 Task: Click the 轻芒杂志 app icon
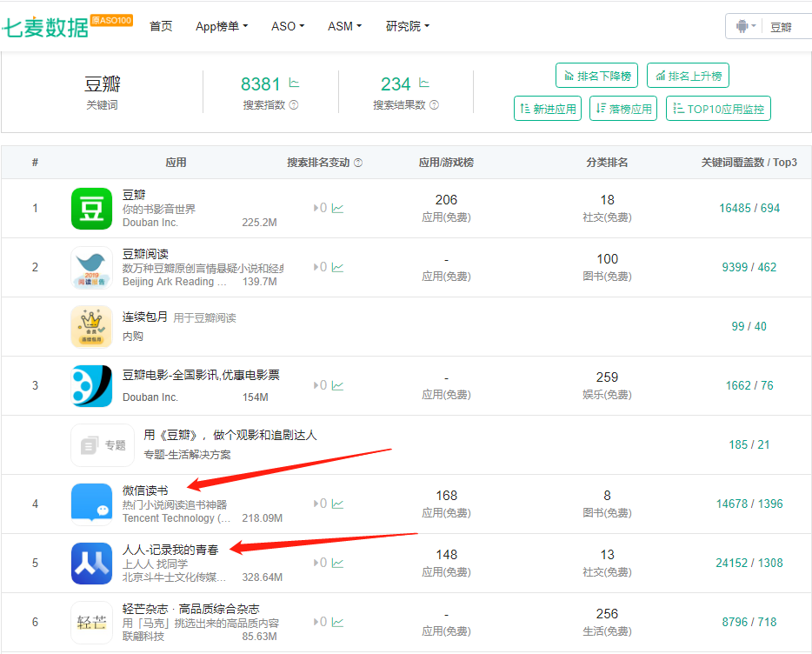pos(91,623)
